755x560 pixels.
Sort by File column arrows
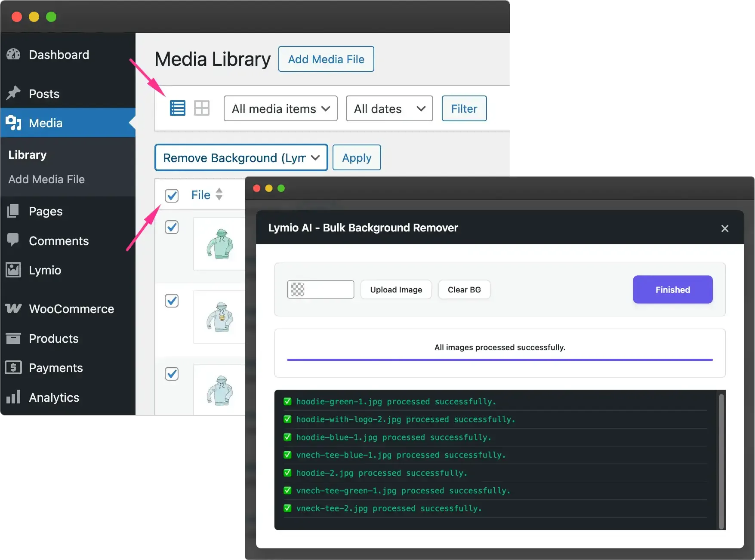pos(219,194)
